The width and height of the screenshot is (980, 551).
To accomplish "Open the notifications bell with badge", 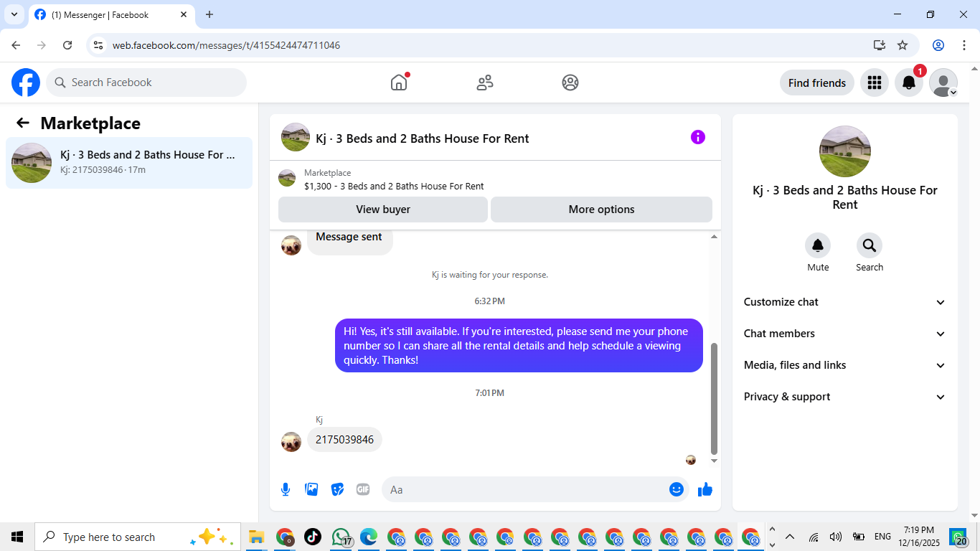I will [x=909, y=83].
